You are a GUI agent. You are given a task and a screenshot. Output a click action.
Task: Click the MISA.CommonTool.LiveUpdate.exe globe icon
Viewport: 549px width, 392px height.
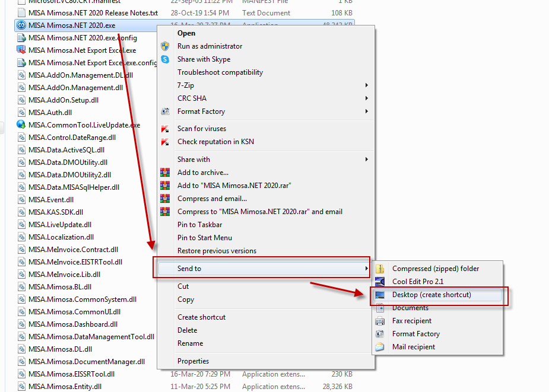[x=21, y=125]
